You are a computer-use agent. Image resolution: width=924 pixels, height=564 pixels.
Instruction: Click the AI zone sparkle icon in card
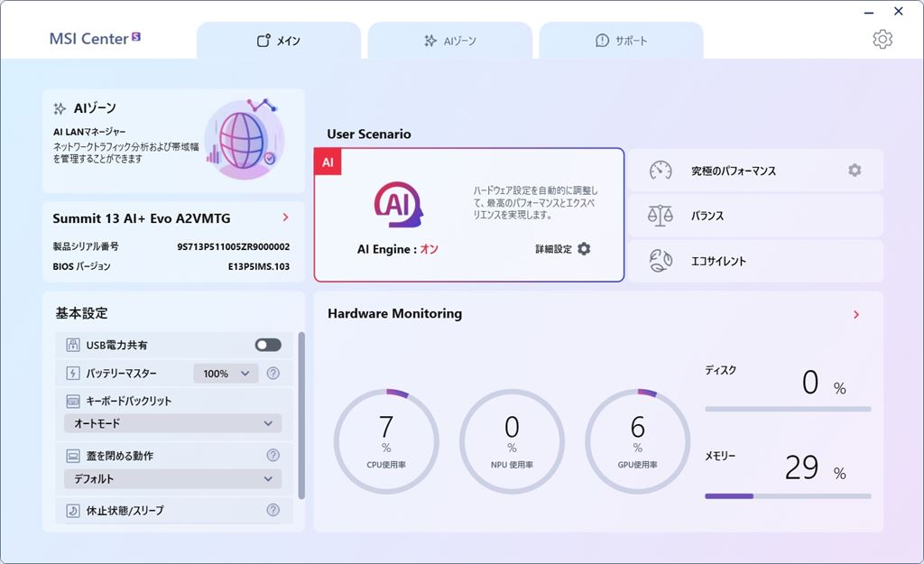(60, 108)
